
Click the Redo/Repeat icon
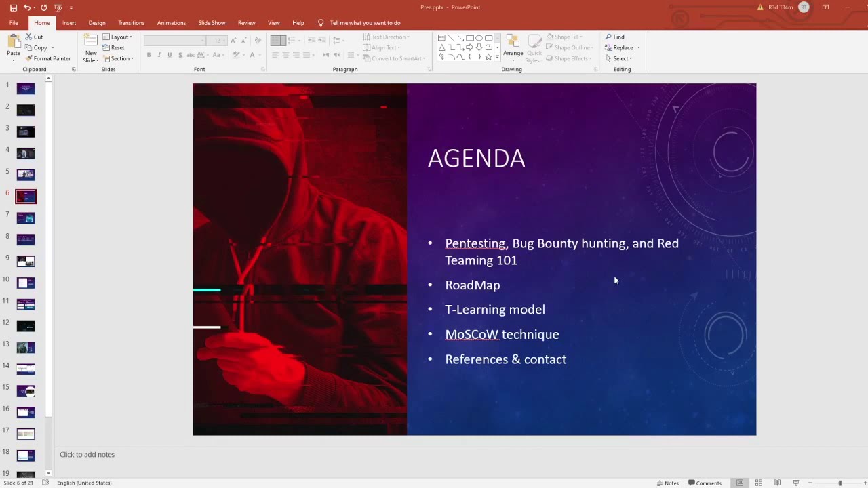[x=44, y=7]
